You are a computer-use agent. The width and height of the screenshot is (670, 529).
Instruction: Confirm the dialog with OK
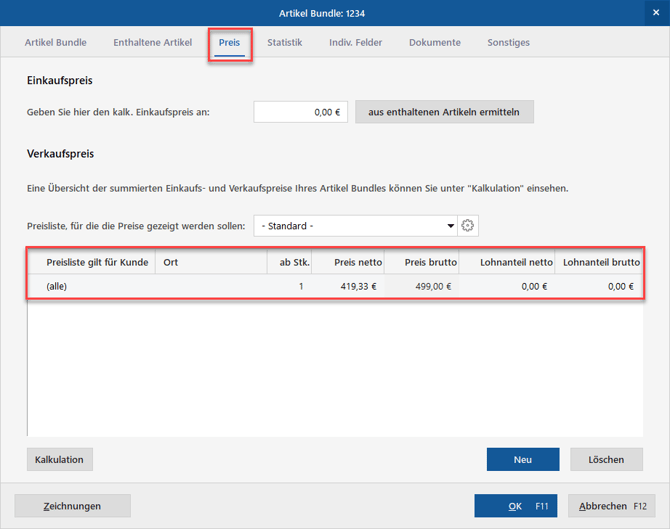[x=516, y=506]
